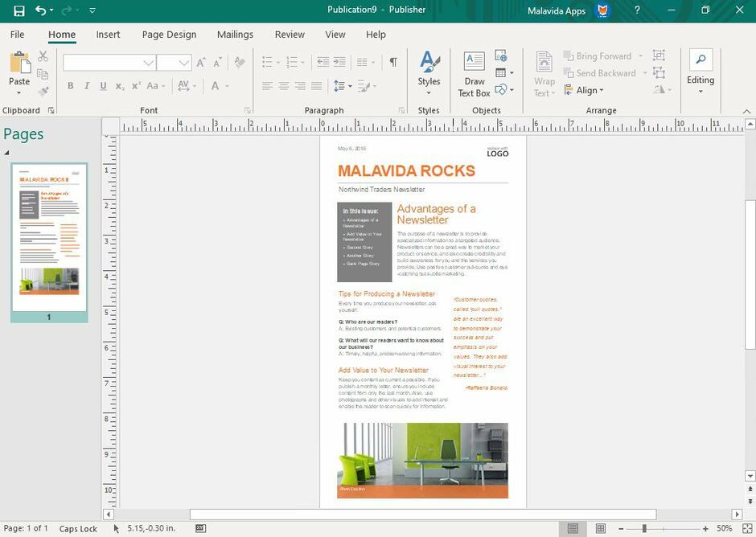Open the Page Design tab

point(169,35)
